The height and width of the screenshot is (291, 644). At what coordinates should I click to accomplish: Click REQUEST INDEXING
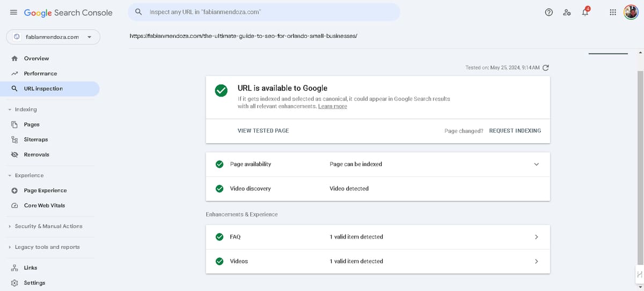[x=515, y=131]
